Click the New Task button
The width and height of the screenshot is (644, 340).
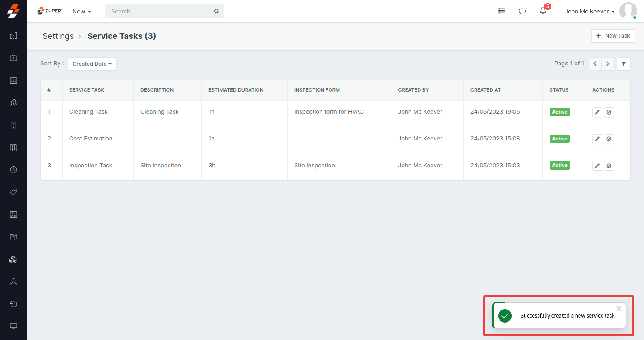point(613,36)
